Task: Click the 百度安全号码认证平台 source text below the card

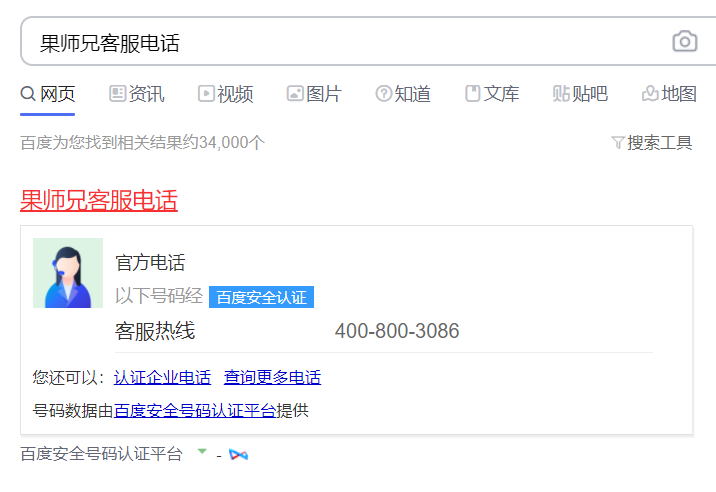Action: click(x=101, y=454)
